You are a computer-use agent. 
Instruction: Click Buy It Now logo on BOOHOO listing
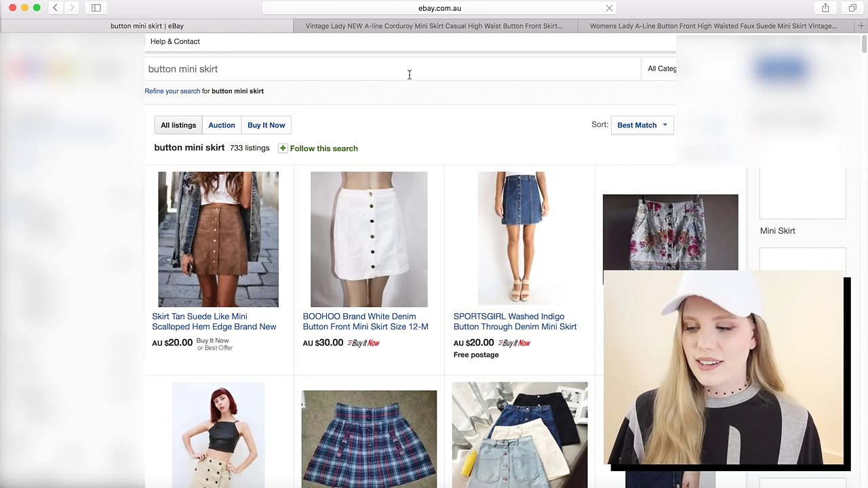[363, 343]
